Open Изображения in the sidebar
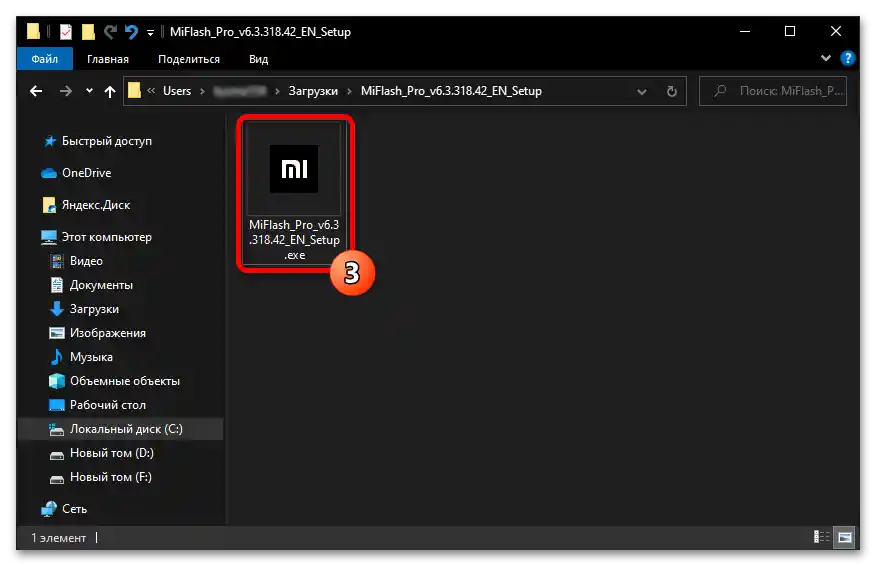The height and width of the screenshot is (566, 876). pos(107,333)
